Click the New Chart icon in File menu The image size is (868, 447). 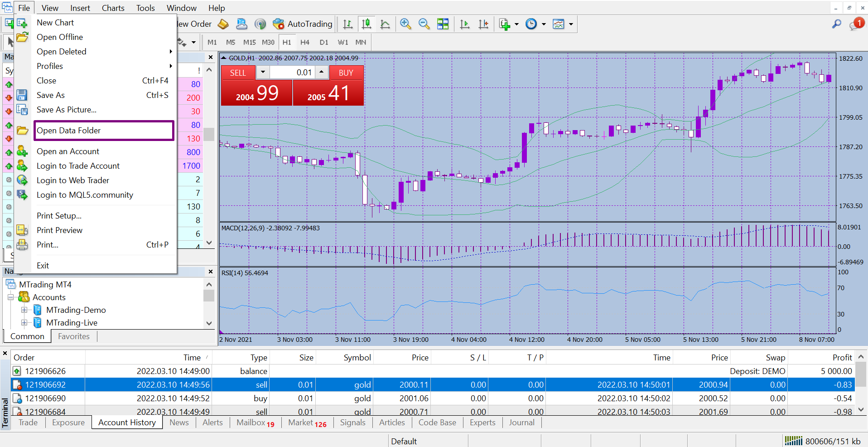pyautogui.click(x=22, y=23)
